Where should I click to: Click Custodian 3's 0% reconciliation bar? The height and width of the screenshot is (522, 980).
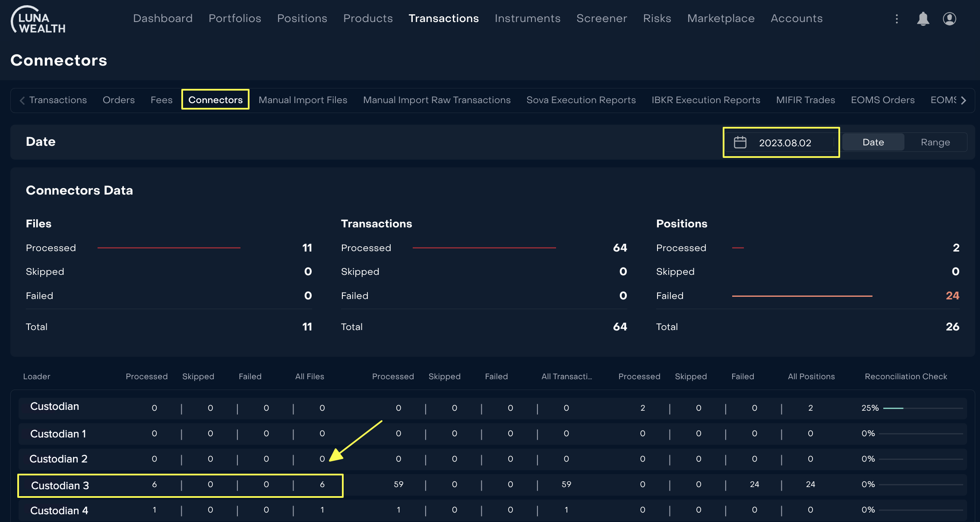pyautogui.click(x=921, y=484)
